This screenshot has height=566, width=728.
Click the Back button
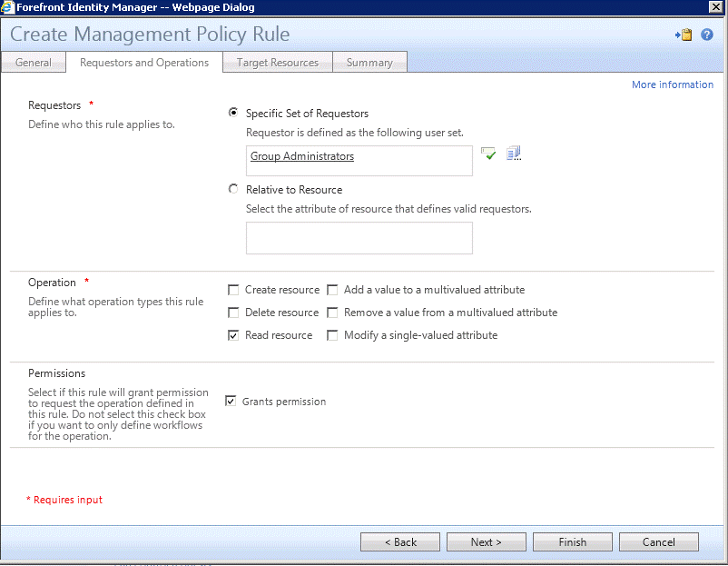coord(400,541)
